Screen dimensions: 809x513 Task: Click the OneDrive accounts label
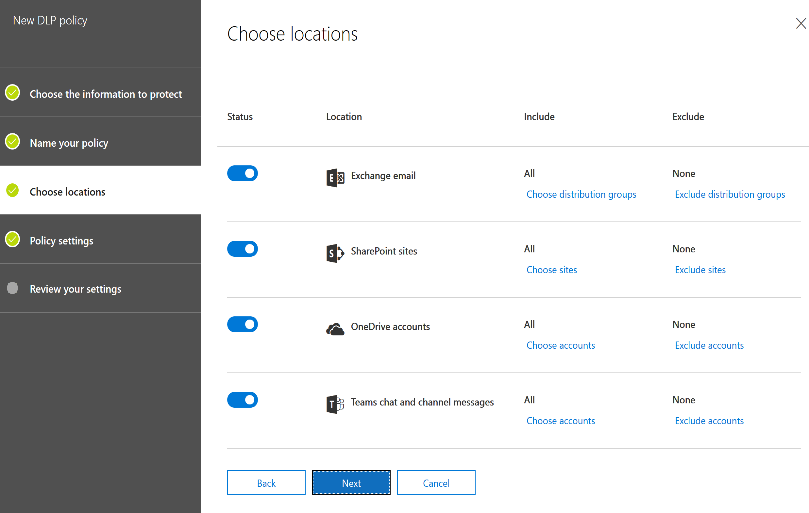pos(390,327)
